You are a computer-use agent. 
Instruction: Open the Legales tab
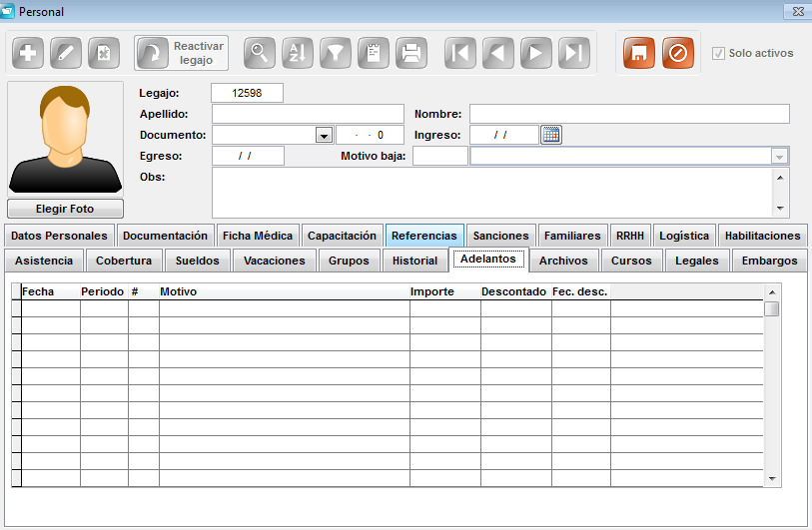click(x=697, y=261)
